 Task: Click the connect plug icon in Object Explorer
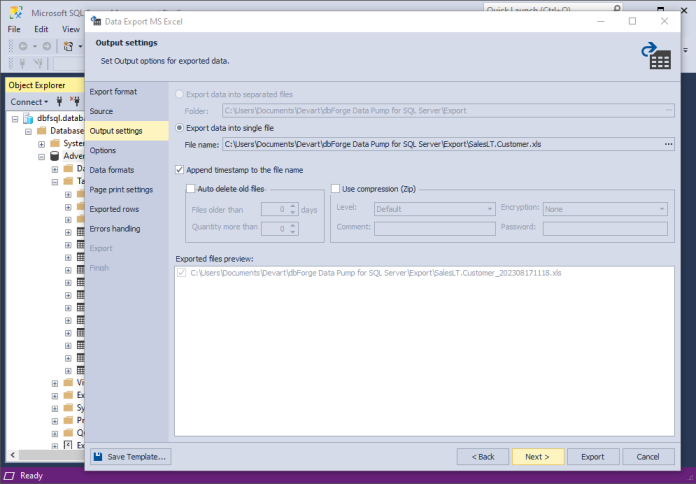[x=60, y=101]
